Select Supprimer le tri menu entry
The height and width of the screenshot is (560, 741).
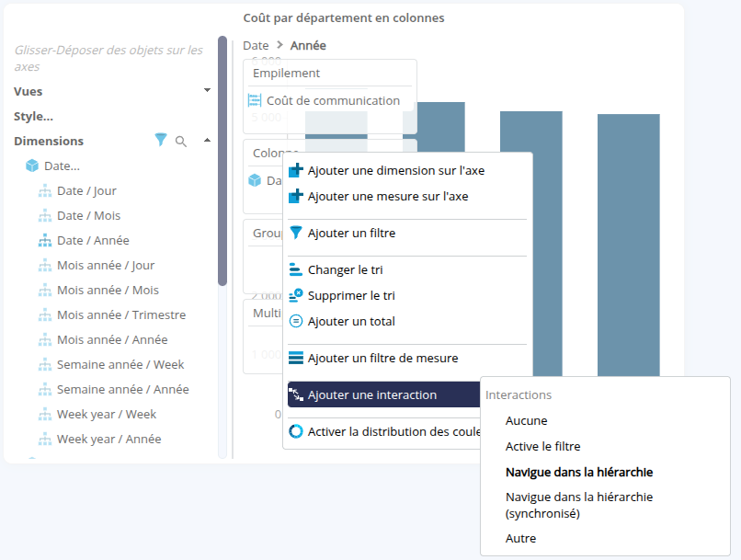(x=407, y=295)
